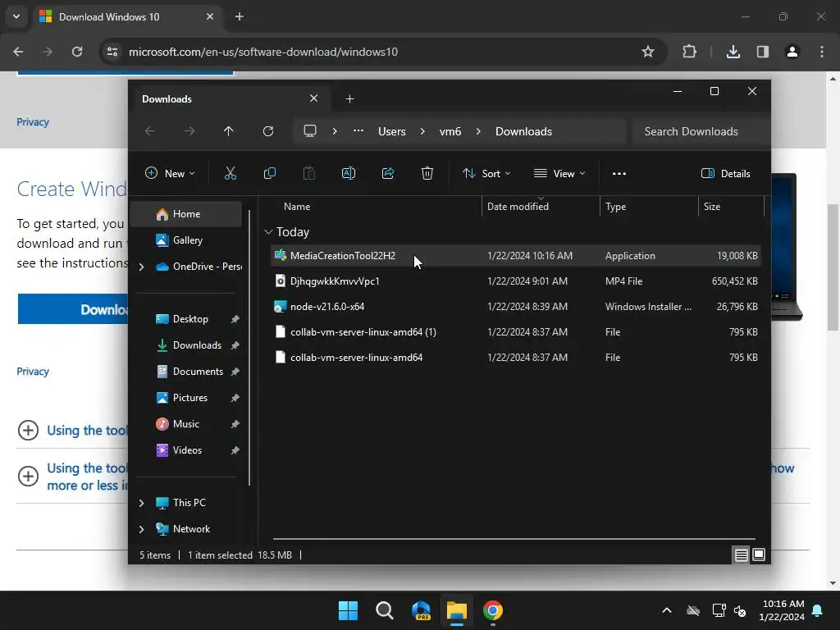The image size is (840, 630).
Task: Click the Paste icon in Explorer toolbar
Action: 309,173
